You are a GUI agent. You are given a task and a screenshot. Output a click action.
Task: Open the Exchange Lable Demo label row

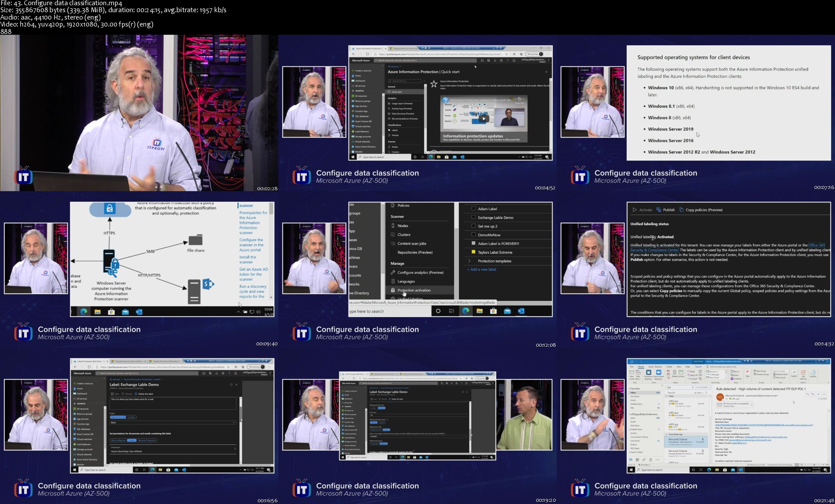(x=508, y=218)
